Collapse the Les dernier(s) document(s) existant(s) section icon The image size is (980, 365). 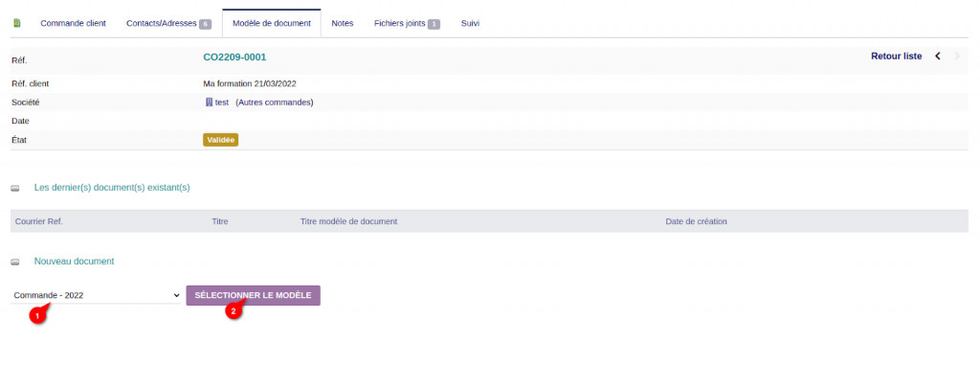(x=15, y=188)
